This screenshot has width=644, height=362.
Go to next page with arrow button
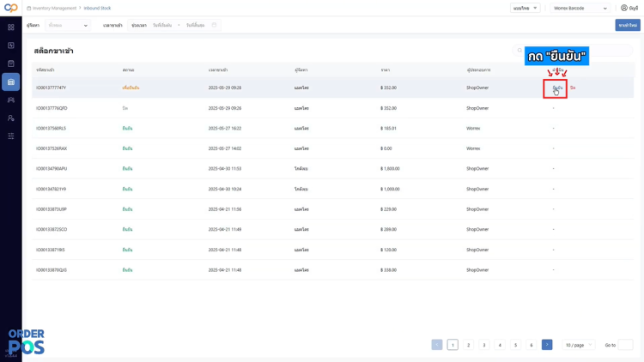coord(547,345)
